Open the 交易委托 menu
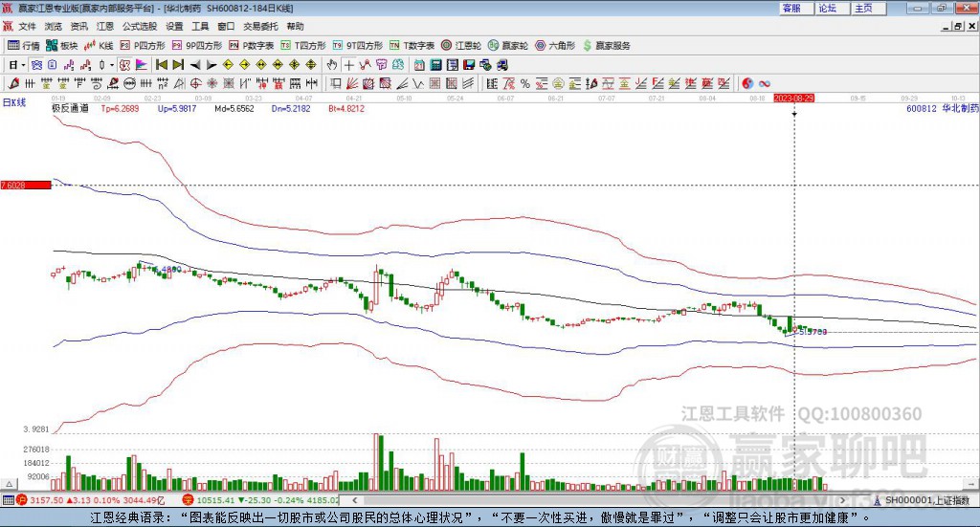Screen dimensions: 980x527 [260, 26]
